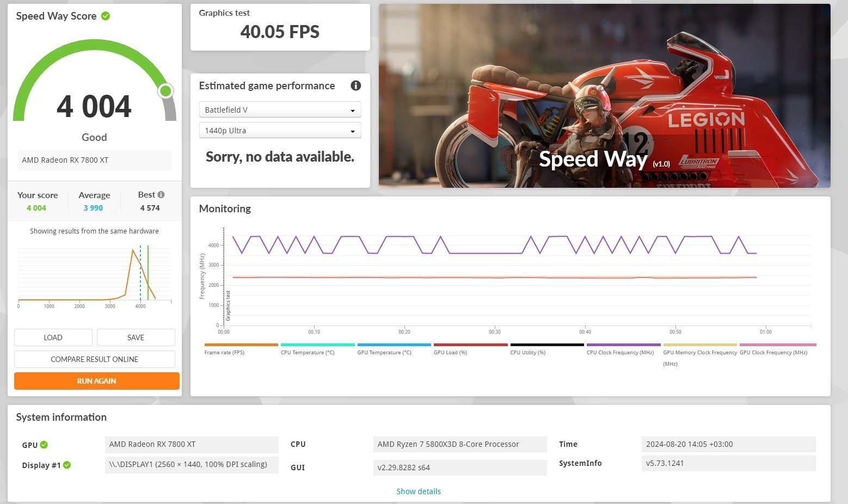The height and width of the screenshot is (504, 848).
Task: Click 'Showing results from the same hardware' text
Action: [x=94, y=231]
